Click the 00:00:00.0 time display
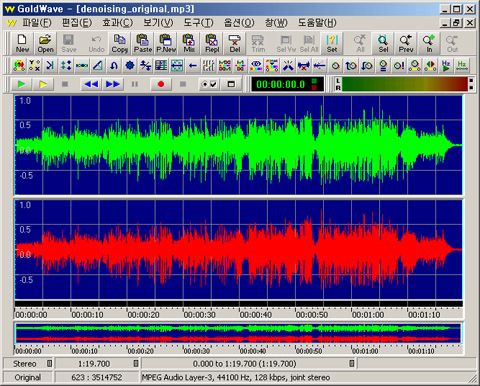This screenshot has width=480, height=386. [287, 84]
